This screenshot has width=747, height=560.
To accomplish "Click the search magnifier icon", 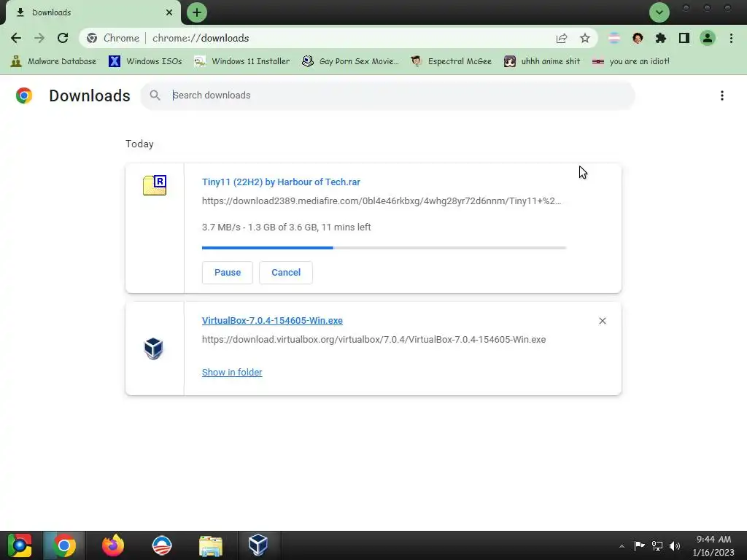I will coord(155,96).
